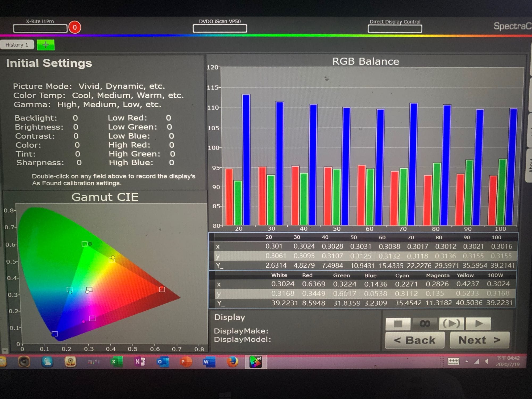
Task: Open Firefox from the taskbar
Action: pyautogui.click(x=232, y=362)
